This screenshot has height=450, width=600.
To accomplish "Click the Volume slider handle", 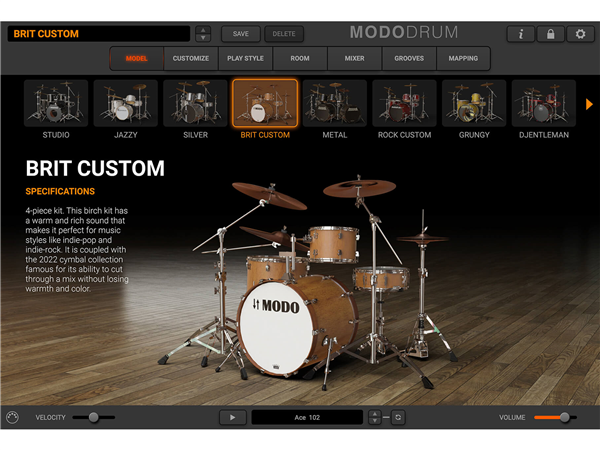I will click(x=564, y=417).
